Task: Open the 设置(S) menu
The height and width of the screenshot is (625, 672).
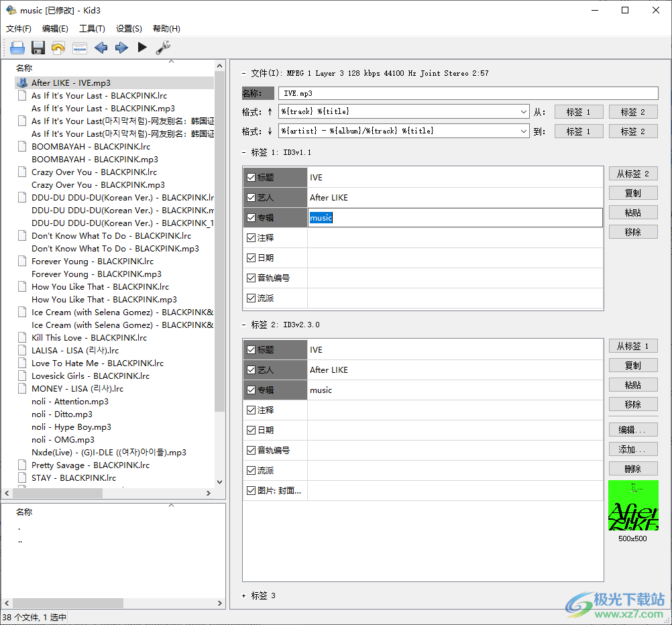Action: (x=129, y=29)
